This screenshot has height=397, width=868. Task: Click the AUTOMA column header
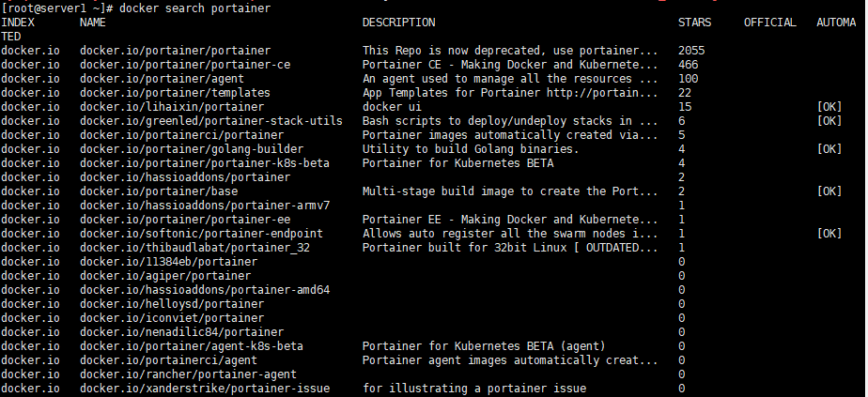pos(836,23)
